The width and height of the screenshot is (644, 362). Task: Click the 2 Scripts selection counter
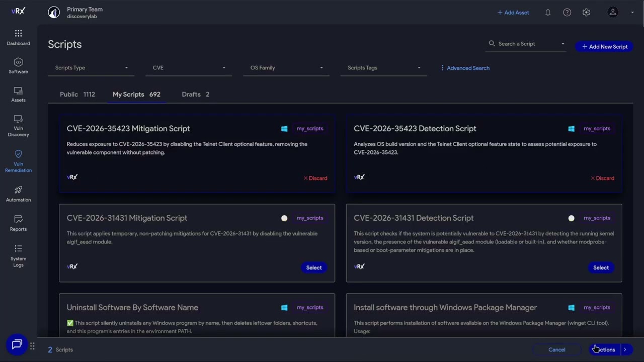[60, 349]
